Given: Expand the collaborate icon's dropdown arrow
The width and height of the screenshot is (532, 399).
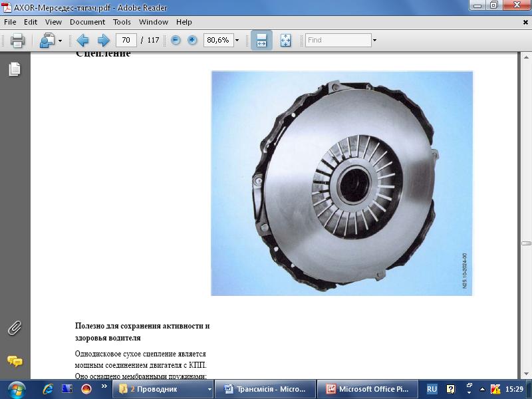Looking at the screenshot, I should pos(60,41).
